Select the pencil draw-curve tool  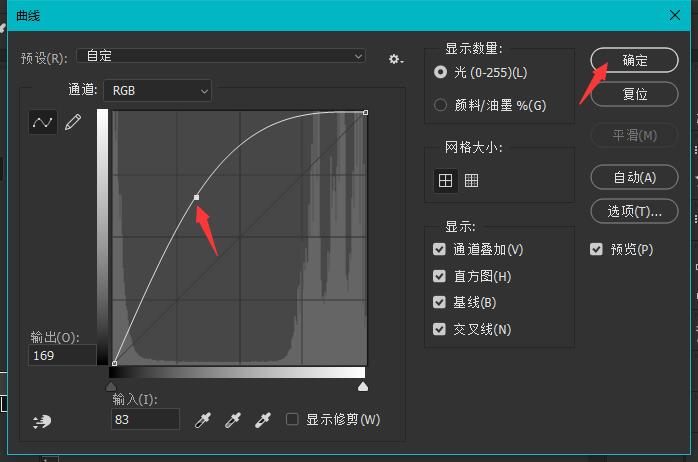click(x=73, y=122)
